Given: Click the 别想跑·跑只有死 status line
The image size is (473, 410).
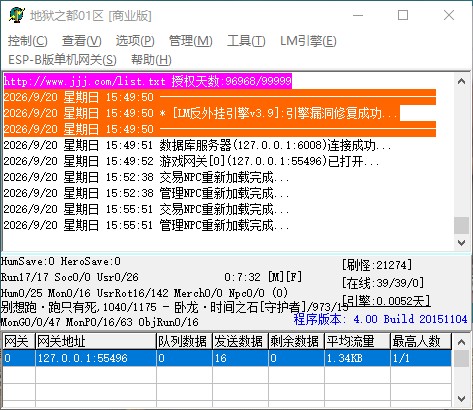Looking at the screenshot, I should [174, 307].
